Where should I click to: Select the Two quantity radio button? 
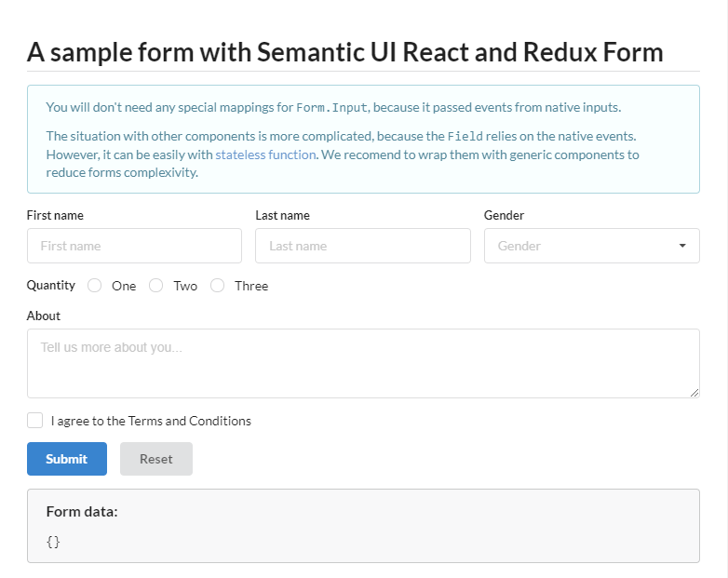156,286
